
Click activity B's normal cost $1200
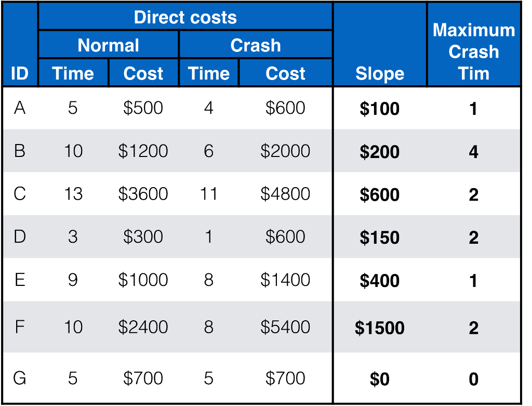pos(143,151)
